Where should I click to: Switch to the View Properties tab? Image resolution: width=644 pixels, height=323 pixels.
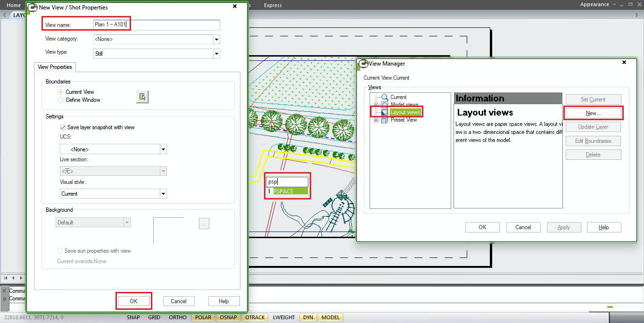[55, 67]
